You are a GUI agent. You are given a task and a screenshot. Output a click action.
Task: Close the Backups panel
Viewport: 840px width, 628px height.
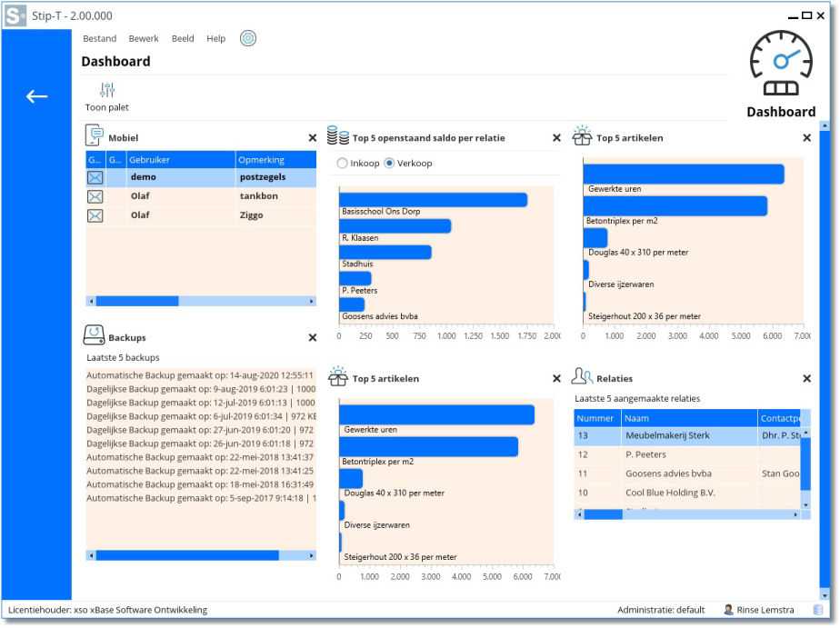point(313,337)
